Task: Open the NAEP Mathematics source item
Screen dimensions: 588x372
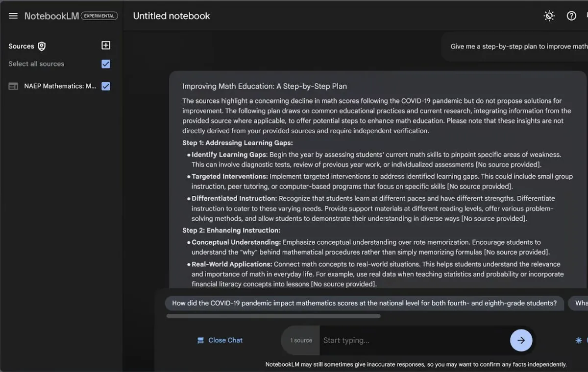Action: click(60, 86)
